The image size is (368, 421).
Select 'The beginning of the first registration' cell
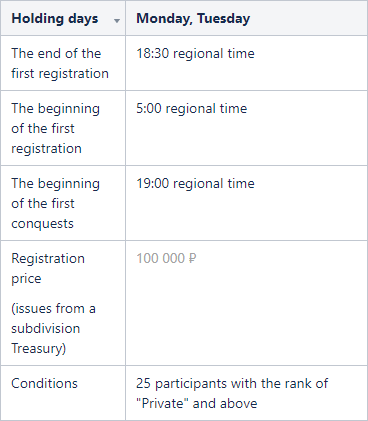pyautogui.click(x=63, y=128)
